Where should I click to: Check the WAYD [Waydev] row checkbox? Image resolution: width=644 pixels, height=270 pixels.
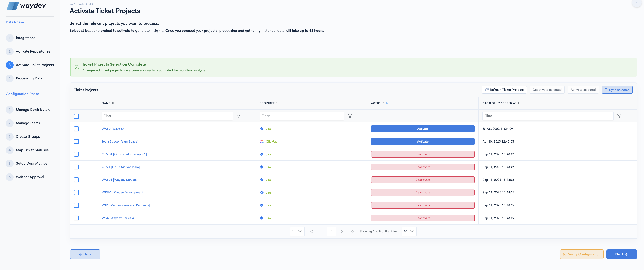[x=76, y=129]
